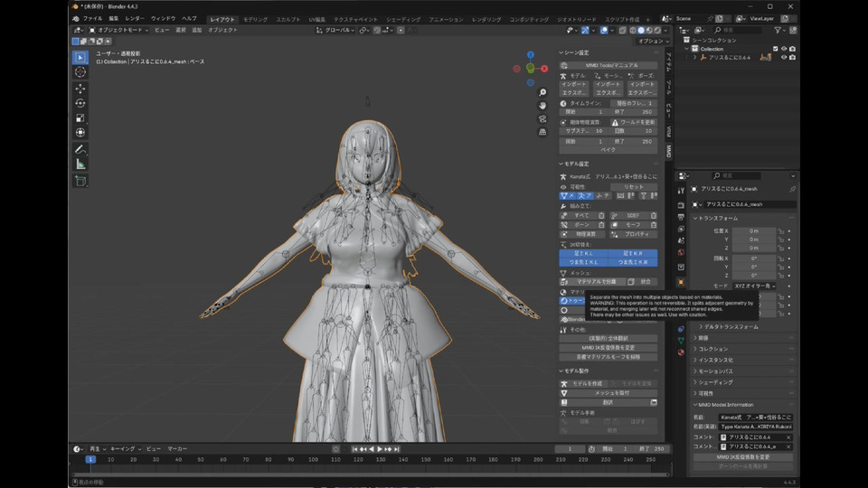Click the MMD Tools/マニュアル button
Image resolution: width=868 pixels, height=488 pixels.
tap(611, 65)
